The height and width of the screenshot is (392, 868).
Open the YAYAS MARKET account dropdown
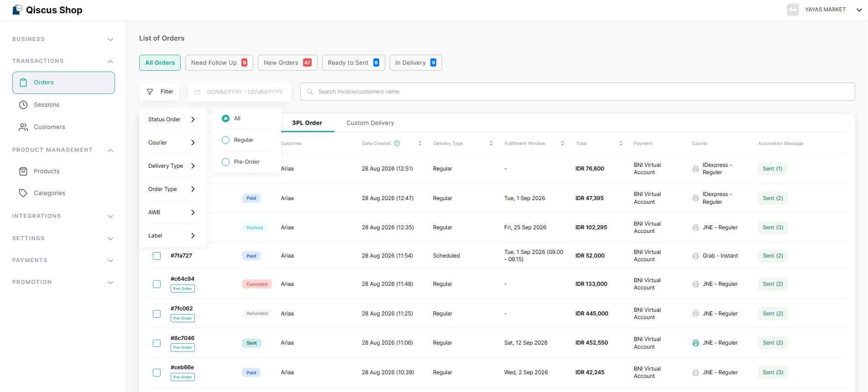coord(859,10)
